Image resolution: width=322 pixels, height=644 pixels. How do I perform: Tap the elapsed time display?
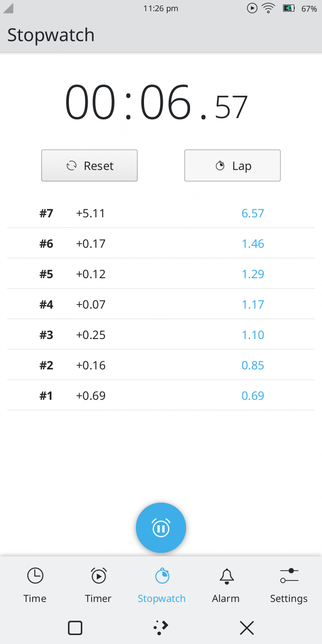157,104
